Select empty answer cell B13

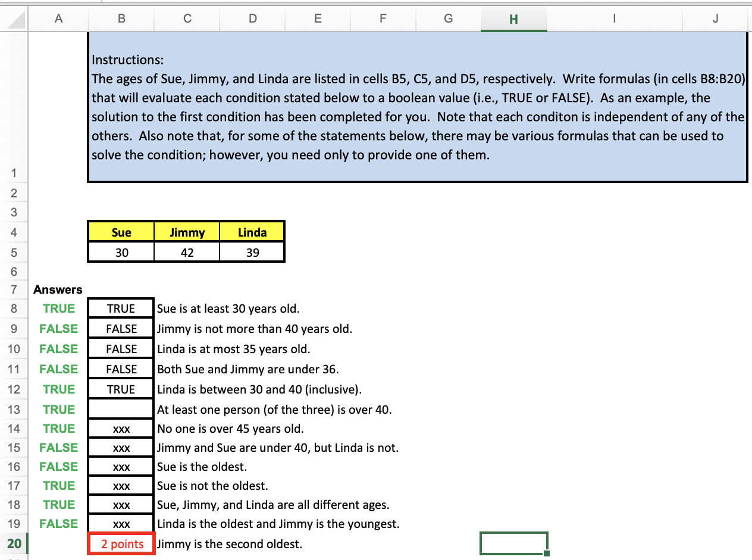coord(121,410)
